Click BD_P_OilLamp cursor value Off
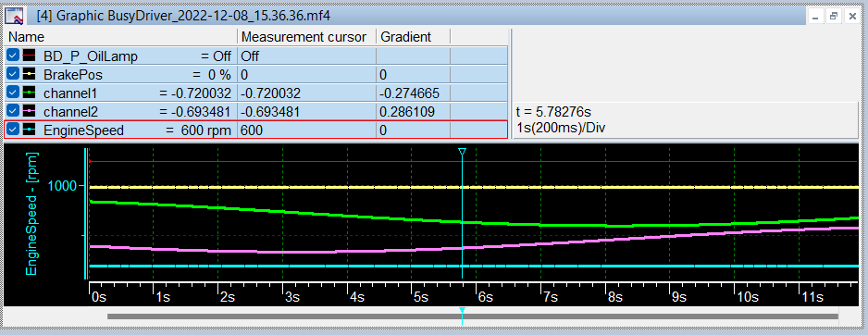 250,56
